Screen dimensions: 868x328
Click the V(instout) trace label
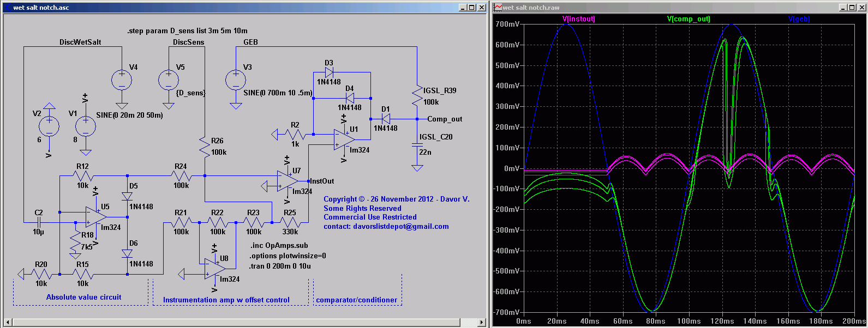(578, 19)
